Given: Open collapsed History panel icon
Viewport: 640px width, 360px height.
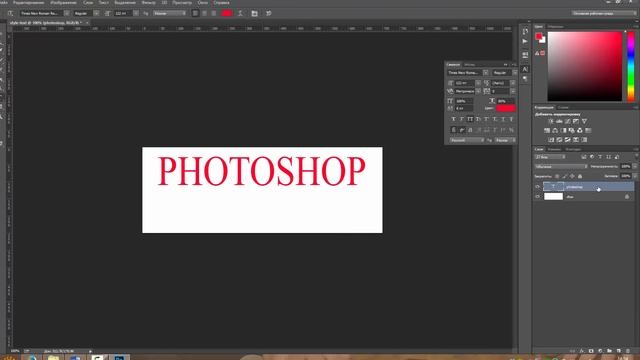Looking at the screenshot, I should pyautogui.click(x=525, y=31).
